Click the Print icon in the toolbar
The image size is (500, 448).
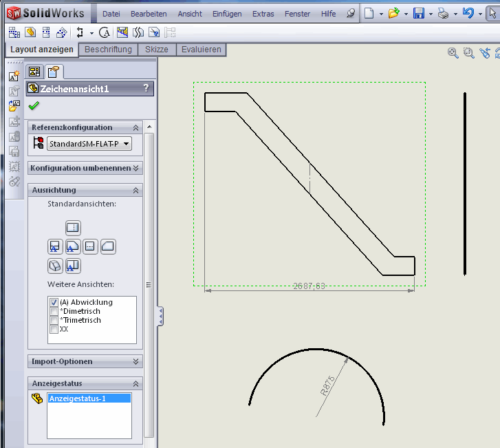point(444,13)
